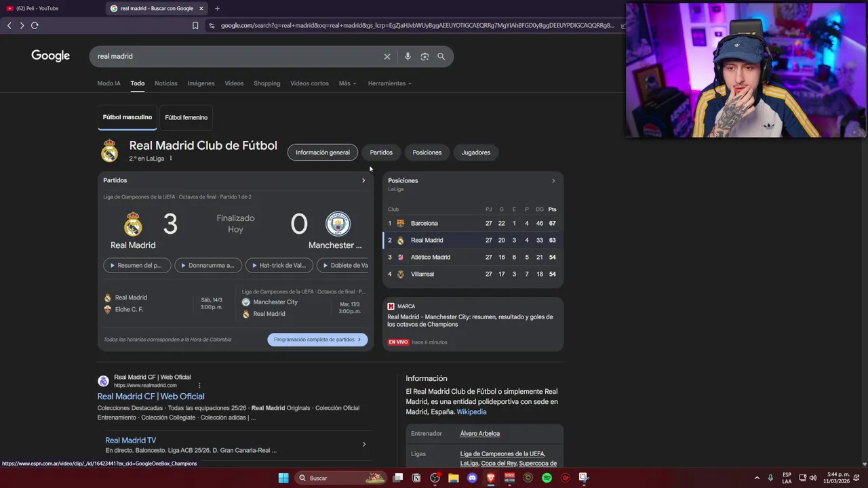Open a new browser tab

(217, 8)
